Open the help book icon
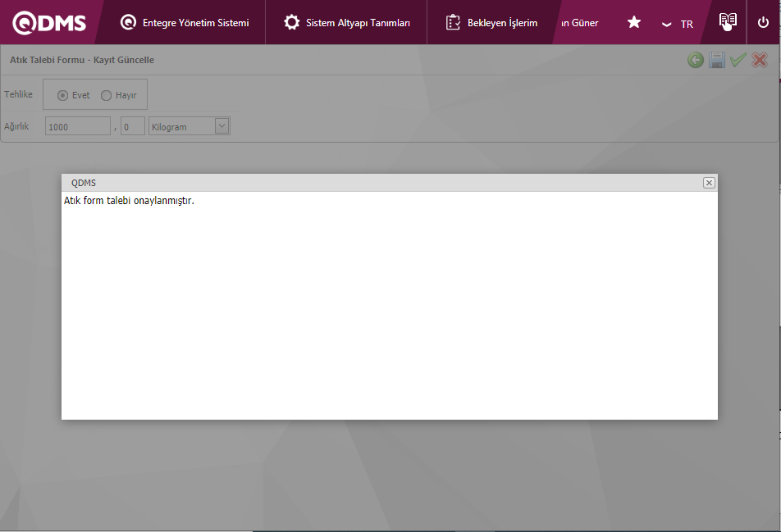Screen dimensions: 781x532 click(x=728, y=21)
